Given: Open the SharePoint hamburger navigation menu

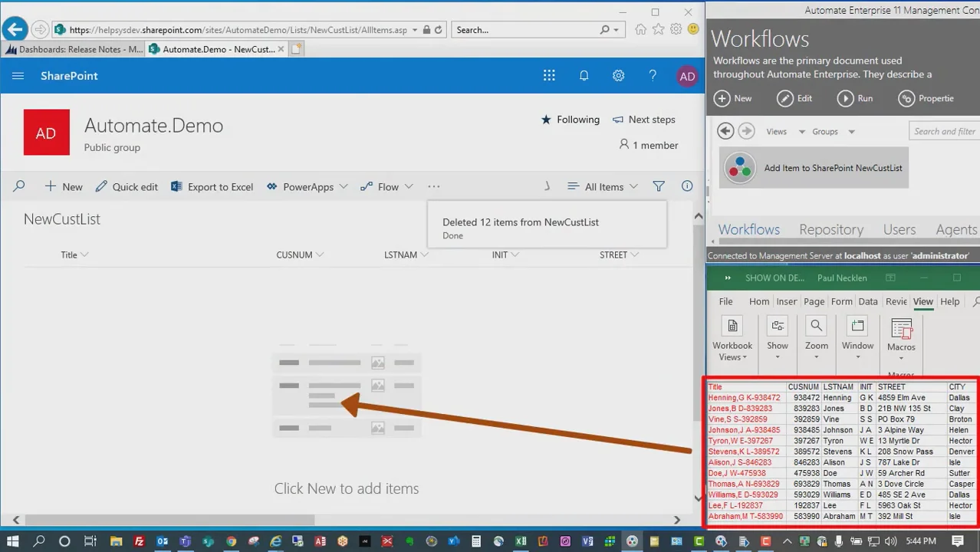Looking at the screenshot, I should pos(18,75).
